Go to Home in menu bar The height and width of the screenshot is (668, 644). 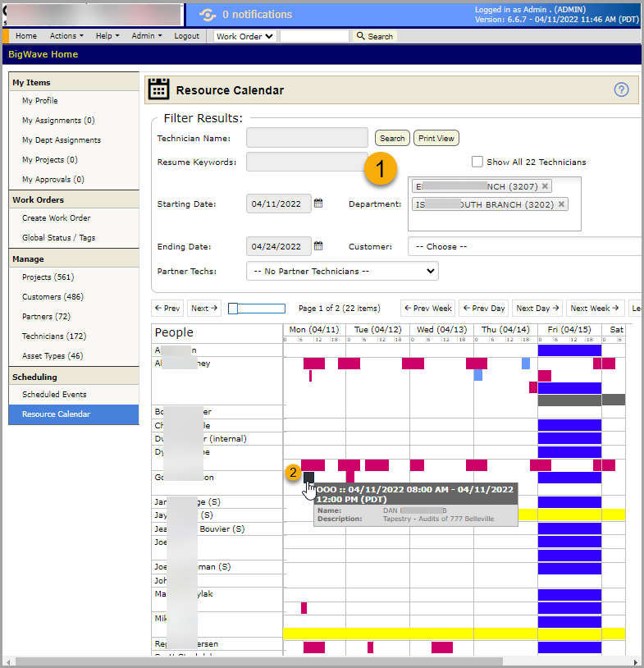pyautogui.click(x=26, y=36)
